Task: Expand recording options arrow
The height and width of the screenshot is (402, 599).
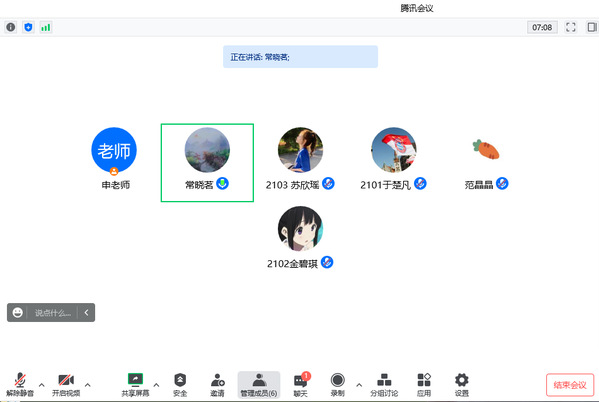Action: 359,385
